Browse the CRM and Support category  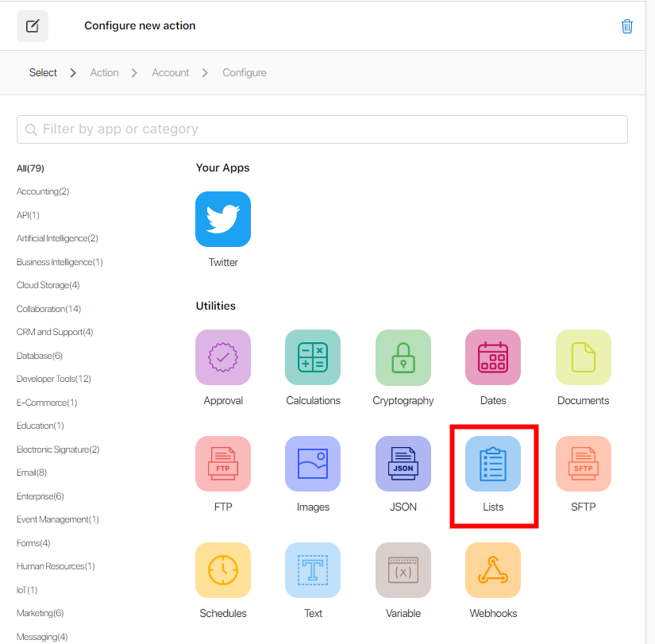coord(54,332)
